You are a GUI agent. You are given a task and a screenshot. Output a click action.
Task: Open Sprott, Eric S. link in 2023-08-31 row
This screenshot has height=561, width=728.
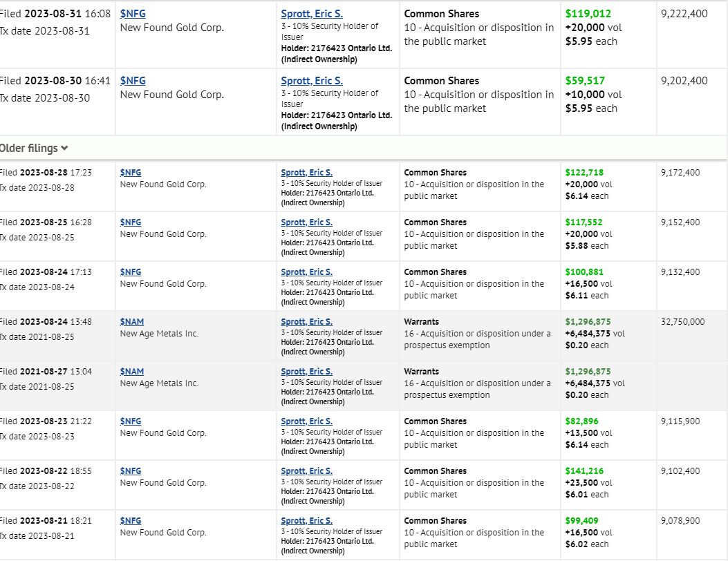312,14
